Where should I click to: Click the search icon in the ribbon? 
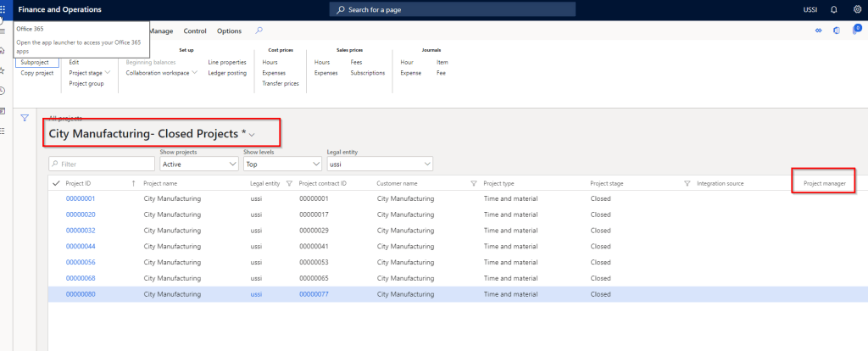click(x=259, y=31)
